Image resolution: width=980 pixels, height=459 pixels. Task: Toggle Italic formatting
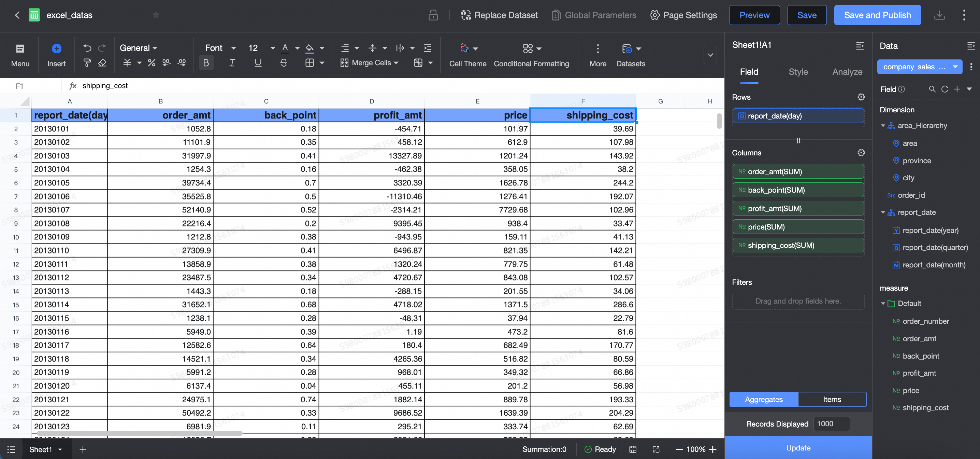232,63
